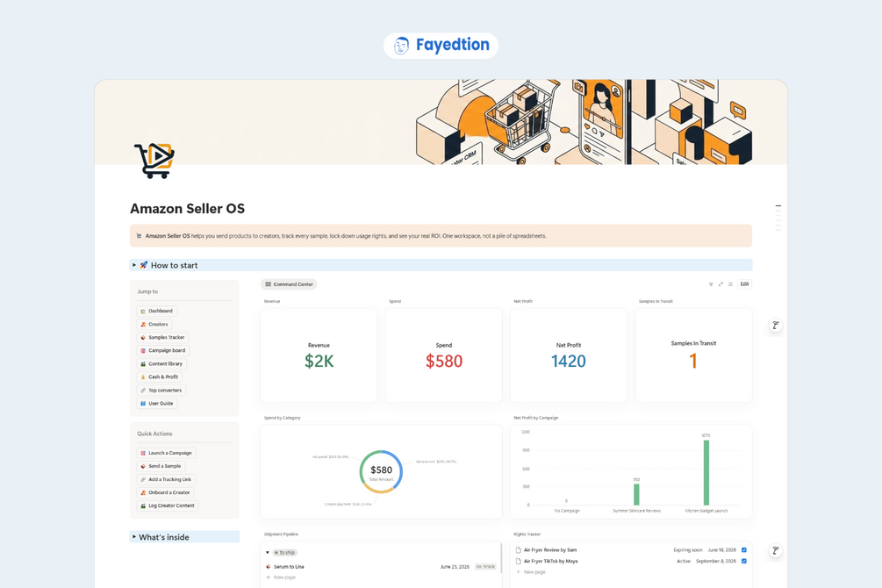Click palm tree button beside Rights Tracker
The image size is (882, 588).
[776, 550]
